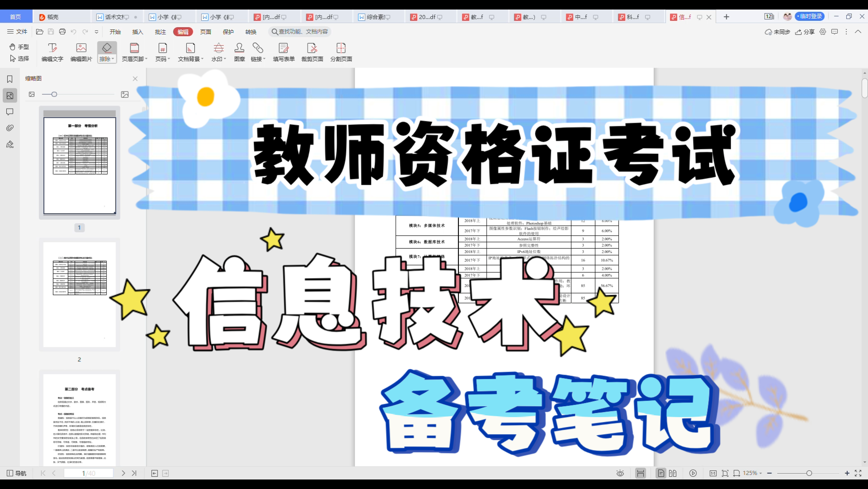Adjust the thumbnail size slider
The width and height of the screenshot is (868, 489).
(54, 94)
